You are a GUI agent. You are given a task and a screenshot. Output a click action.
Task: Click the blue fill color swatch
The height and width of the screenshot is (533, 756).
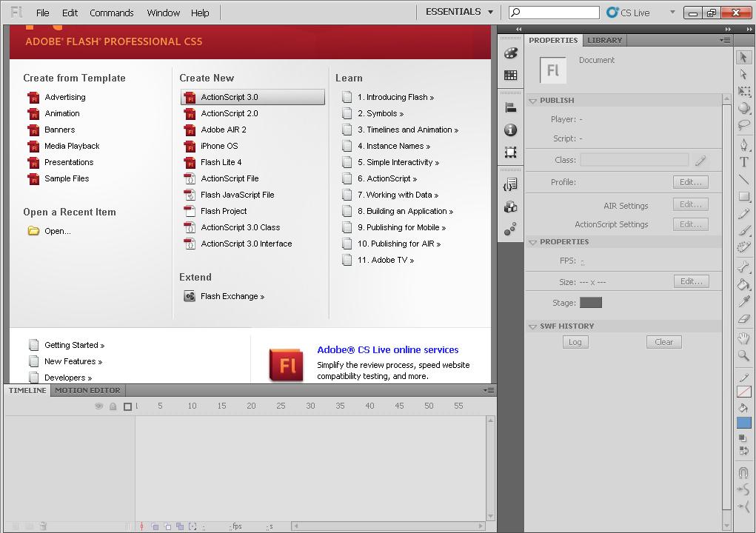[744, 423]
